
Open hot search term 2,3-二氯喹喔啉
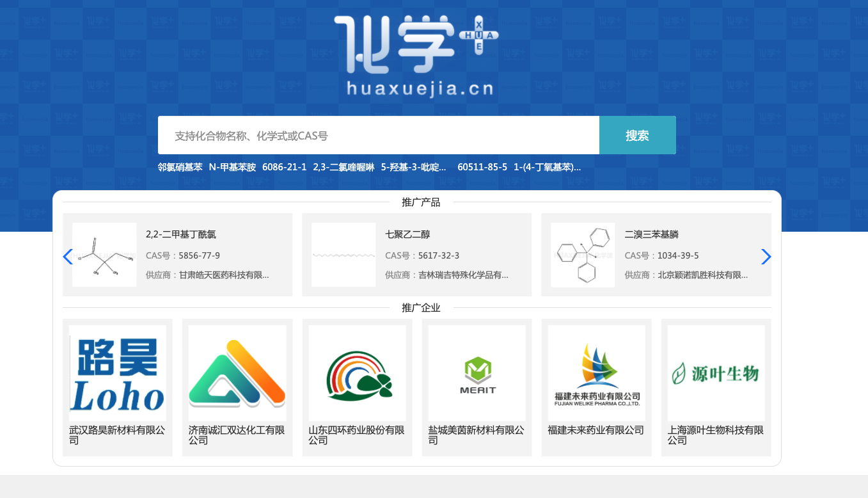tap(343, 167)
